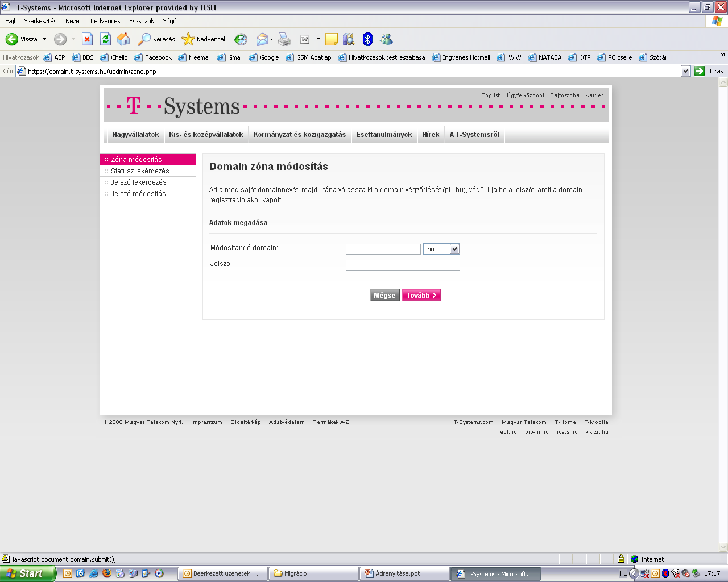Click the Tovább submit button
The image size is (728, 582).
coord(421,296)
